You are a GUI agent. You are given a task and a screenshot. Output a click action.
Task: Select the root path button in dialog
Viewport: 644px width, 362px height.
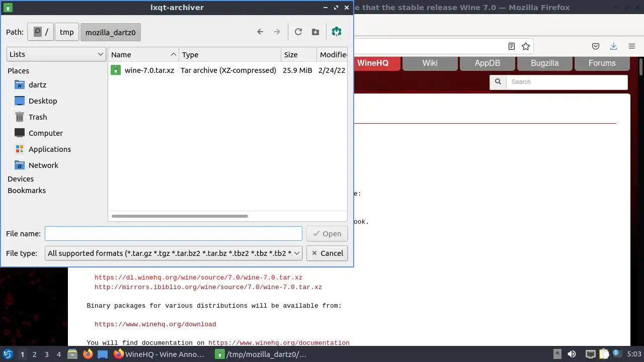click(x=40, y=32)
